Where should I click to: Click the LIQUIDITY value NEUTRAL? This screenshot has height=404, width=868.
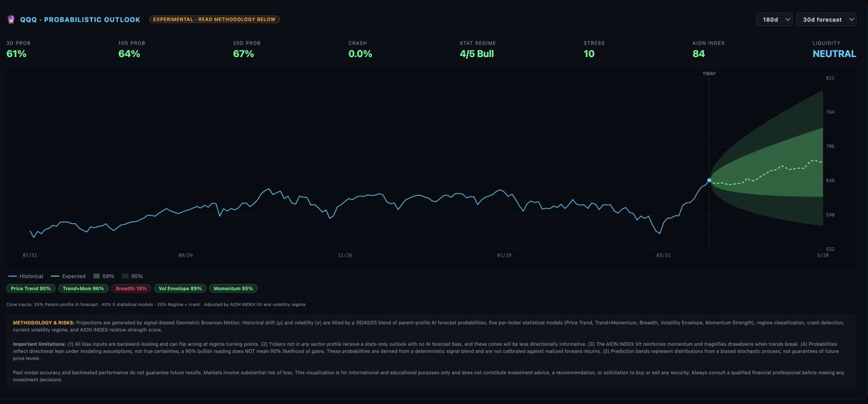(834, 53)
